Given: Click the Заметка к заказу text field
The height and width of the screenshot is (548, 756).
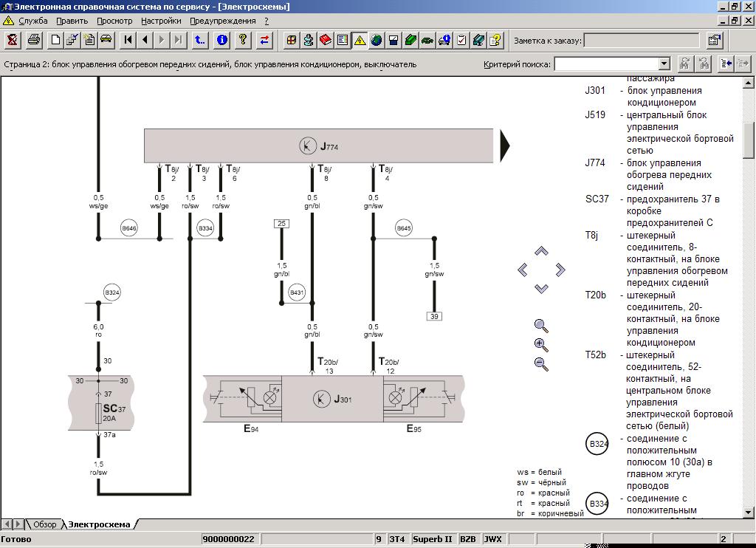Looking at the screenshot, I should point(642,41).
